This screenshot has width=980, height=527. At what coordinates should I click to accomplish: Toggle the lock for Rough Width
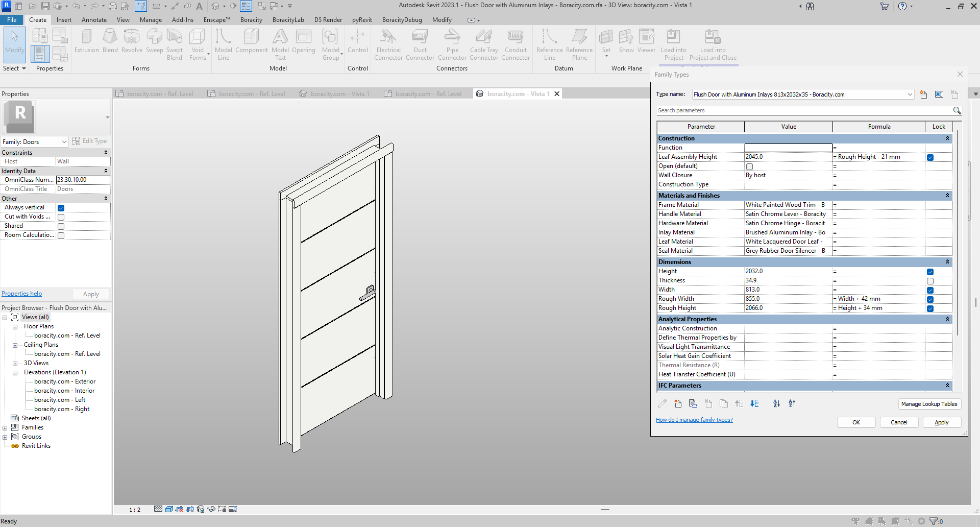pos(930,299)
